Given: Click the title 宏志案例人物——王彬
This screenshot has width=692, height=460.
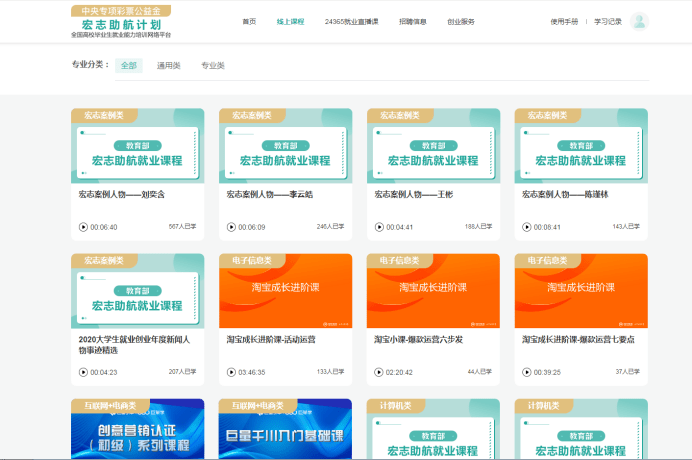Looking at the screenshot, I should pos(413,194).
